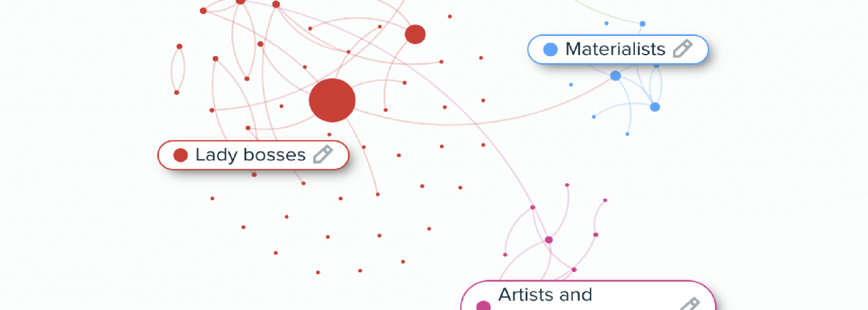This screenshot has height=310, width=868.
Task: Select the lowest blue node in Materialists cluster
Action: (x=627, y=134)
